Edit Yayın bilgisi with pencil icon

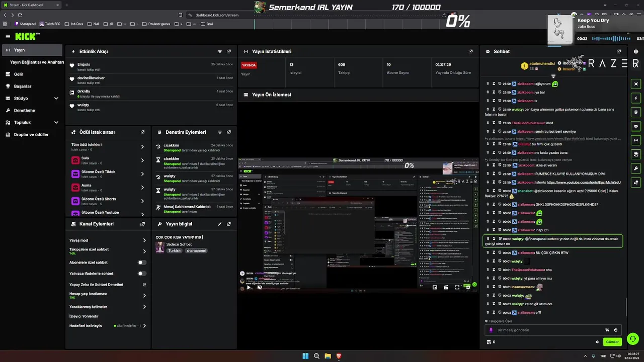pos(220,224)
